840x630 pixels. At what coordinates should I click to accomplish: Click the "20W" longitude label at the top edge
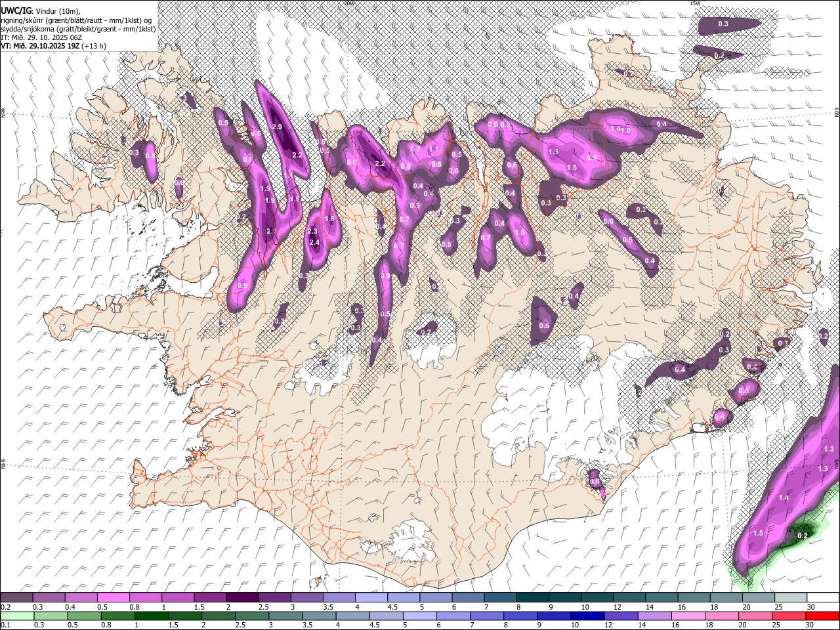tap(349, 3)
